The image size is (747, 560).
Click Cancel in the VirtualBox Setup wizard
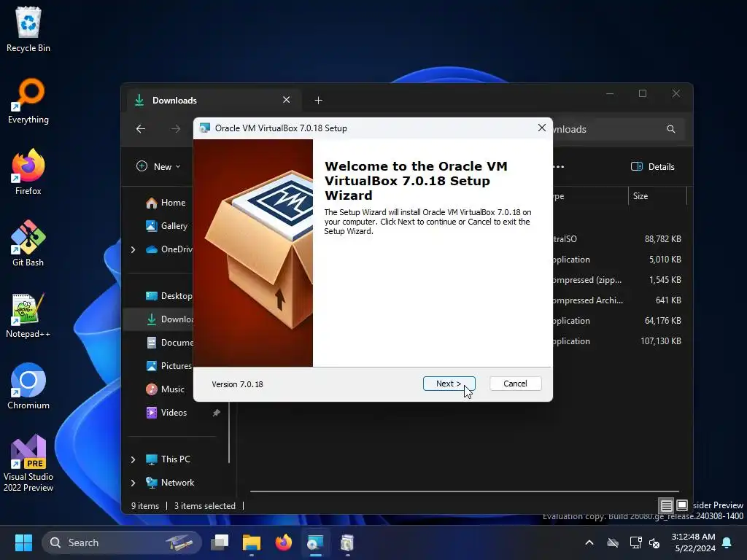[515, 384]
